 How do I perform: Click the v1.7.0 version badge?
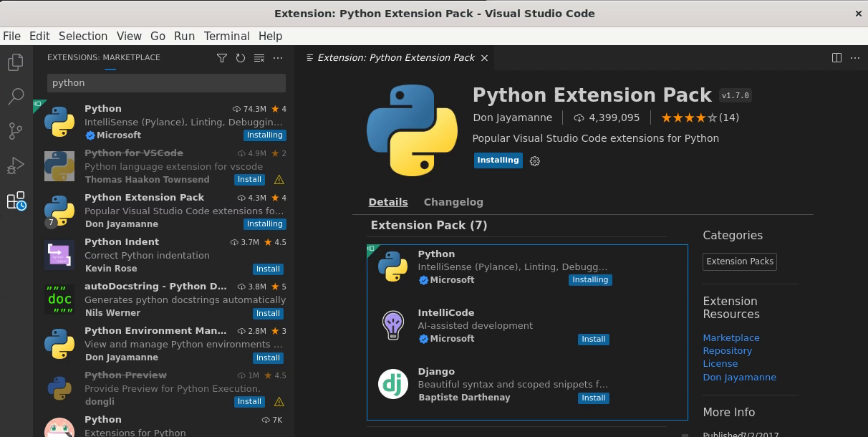click(x=736, y=95)
